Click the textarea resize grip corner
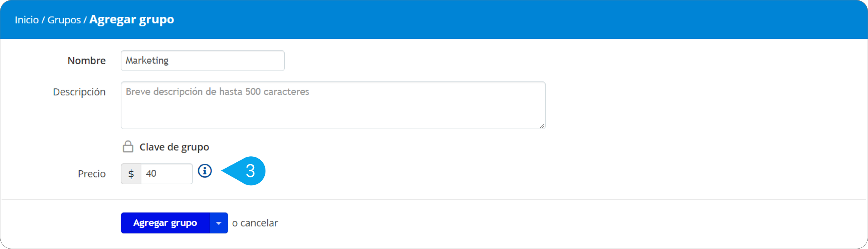868x249 pixels. (x=542, y=125)
